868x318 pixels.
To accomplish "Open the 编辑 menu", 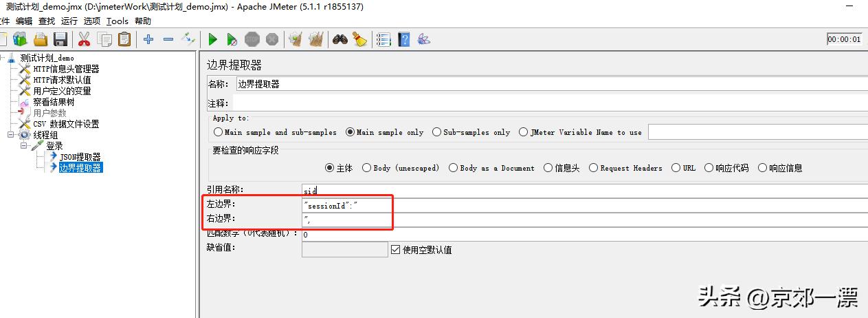I will [24, 21].
